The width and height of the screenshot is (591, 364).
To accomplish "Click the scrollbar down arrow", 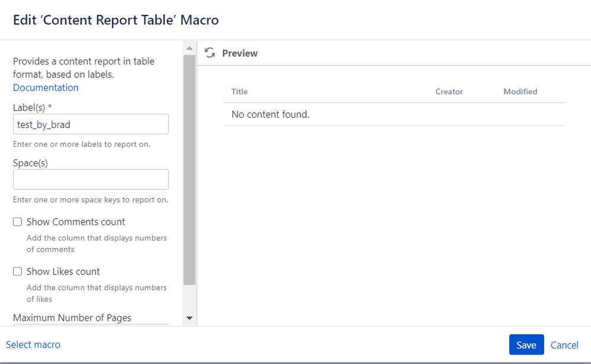I will point(189,318).
